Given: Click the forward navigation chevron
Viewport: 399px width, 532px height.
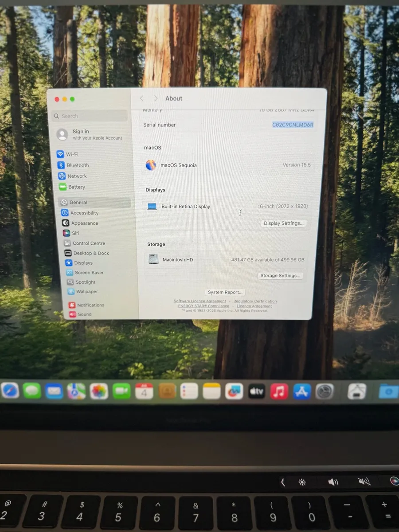Looking at the screenshot, I should [x=156, y=98].
